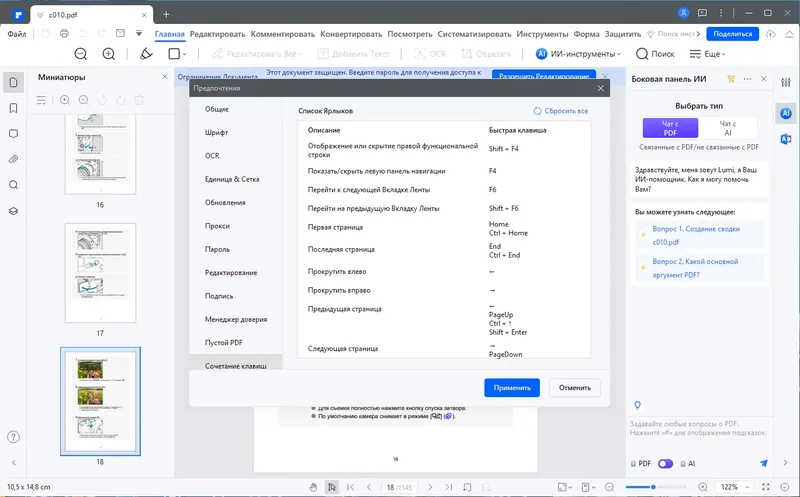Click Вопрос 1 summary suggestion
Screen dimensions: 800x497
(x=700, y=235)
